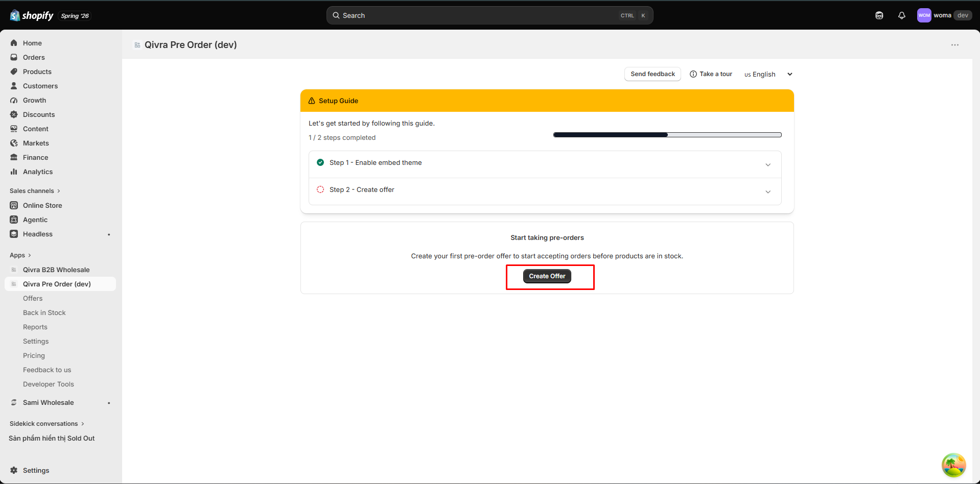
Task: Click the Settings gear icon at sidebar bottom
Action: point(14,470)
